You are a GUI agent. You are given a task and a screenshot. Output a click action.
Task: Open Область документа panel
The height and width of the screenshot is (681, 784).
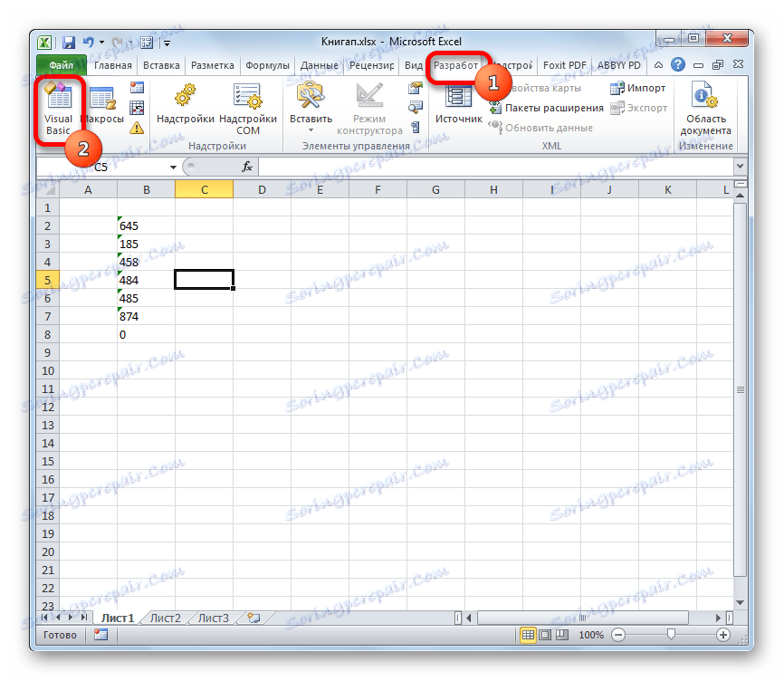click(x=705, y=109)
